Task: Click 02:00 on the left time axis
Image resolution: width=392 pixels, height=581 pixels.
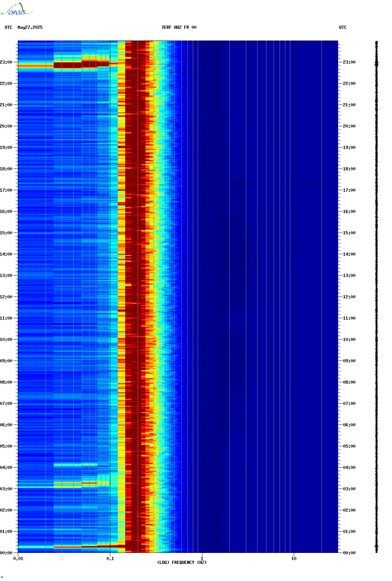Action: click(6, 510)
